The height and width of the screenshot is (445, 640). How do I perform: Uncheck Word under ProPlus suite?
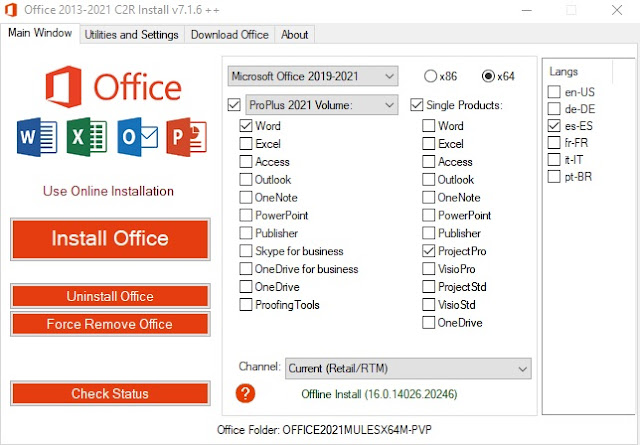tap(246, 126)
